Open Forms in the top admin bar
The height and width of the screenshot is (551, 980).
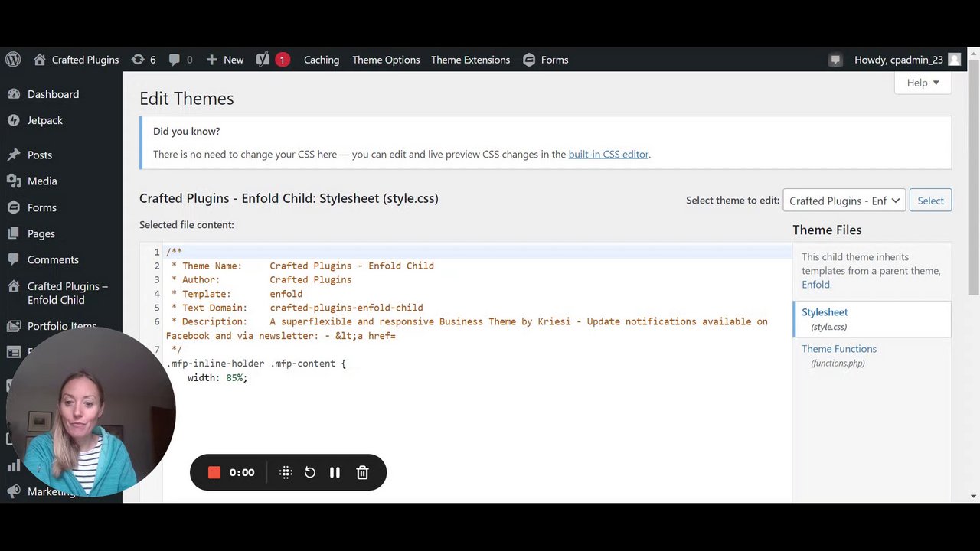pos(545,60)
